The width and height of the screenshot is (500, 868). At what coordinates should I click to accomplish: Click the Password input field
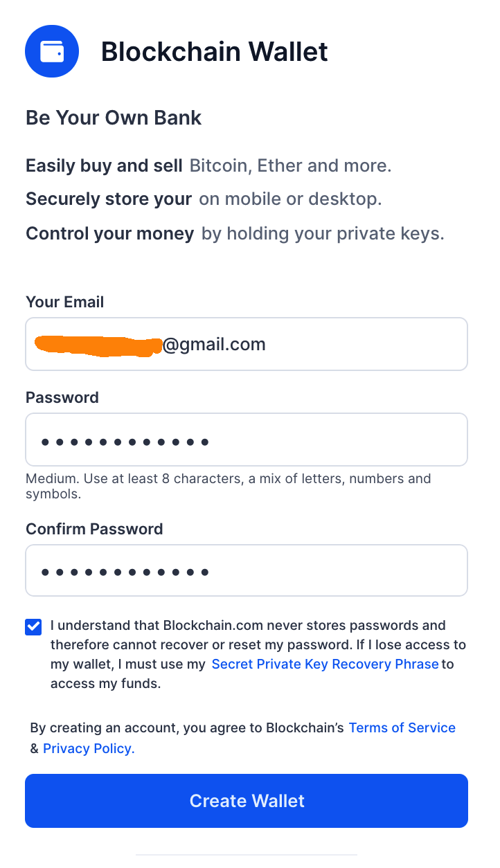tap(247, 440)
